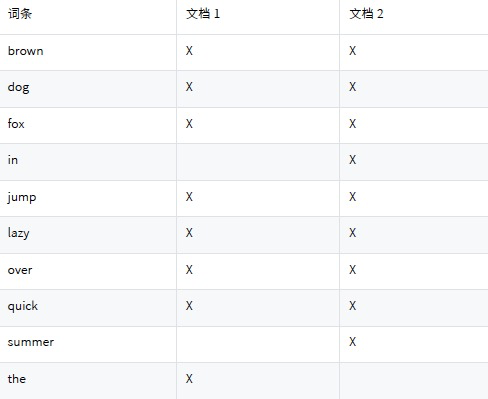Image resolution: width=488 pixels, height=399 pixels.
Task: Click the 文档 2 column header
Action: 366,14
